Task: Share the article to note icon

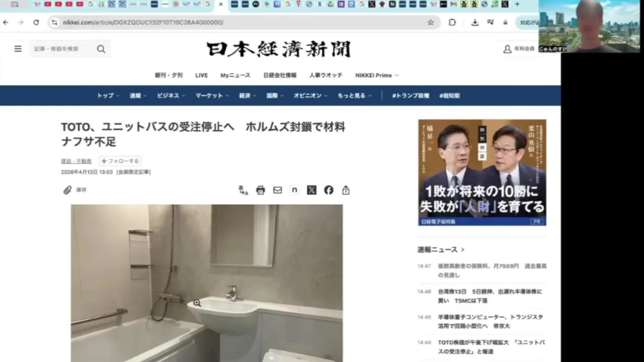Action: (295, 190)
